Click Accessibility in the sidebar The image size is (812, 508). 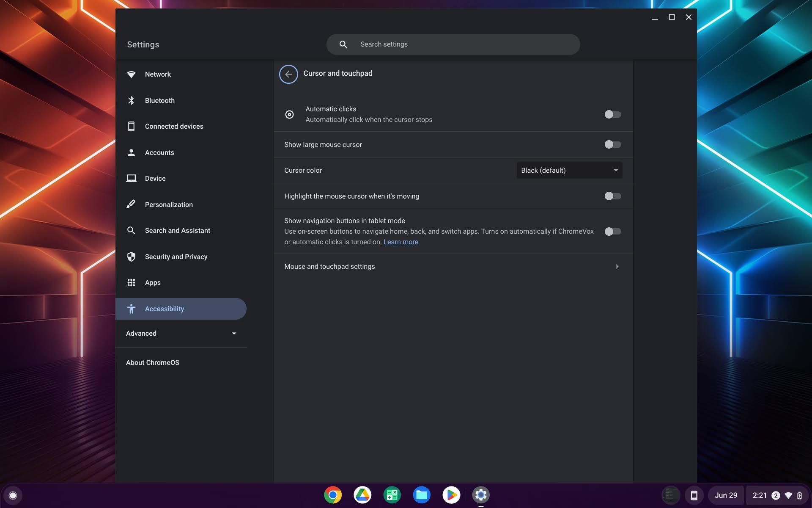tap(164, 309)
